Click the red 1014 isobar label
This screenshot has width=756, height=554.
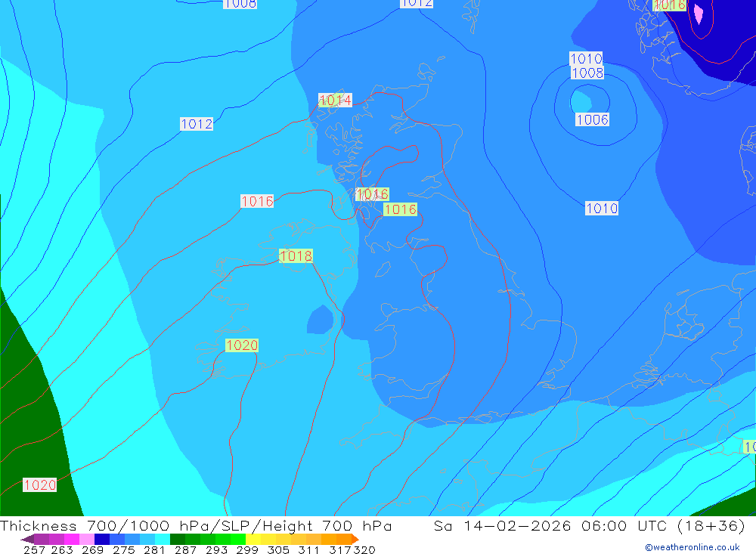point(335,101)
